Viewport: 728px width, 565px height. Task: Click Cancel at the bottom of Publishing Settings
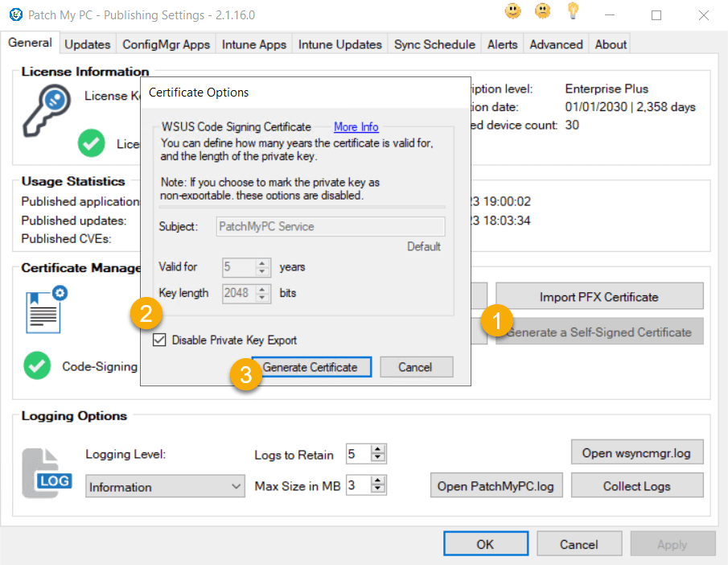click(579, 543)
